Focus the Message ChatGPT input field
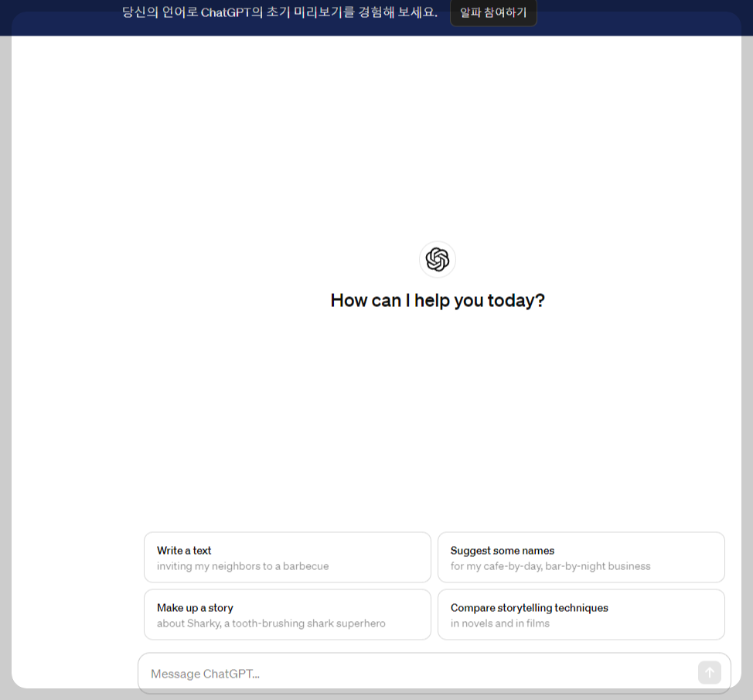The width and height of the screenshot is (753, 700). point(434,673)
